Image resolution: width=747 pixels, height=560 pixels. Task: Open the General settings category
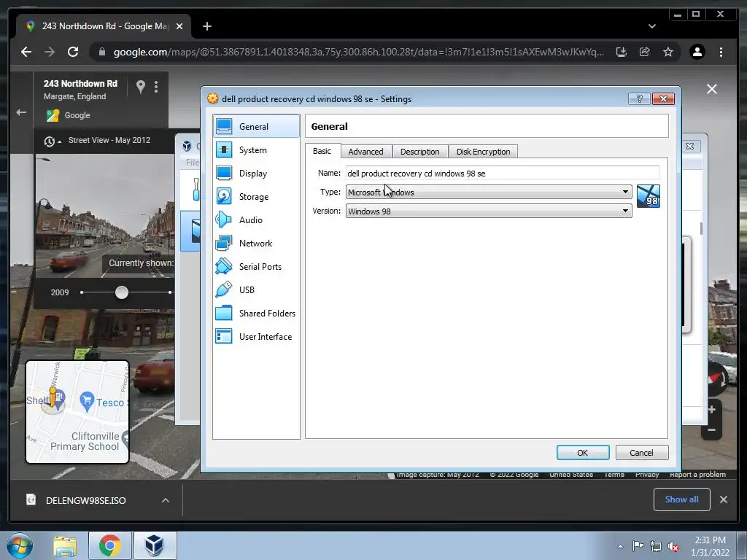point(256,127)
